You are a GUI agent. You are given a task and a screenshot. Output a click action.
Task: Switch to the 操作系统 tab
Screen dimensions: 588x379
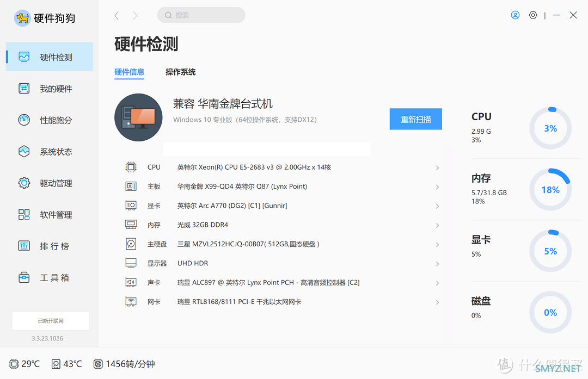click(180, 72)
